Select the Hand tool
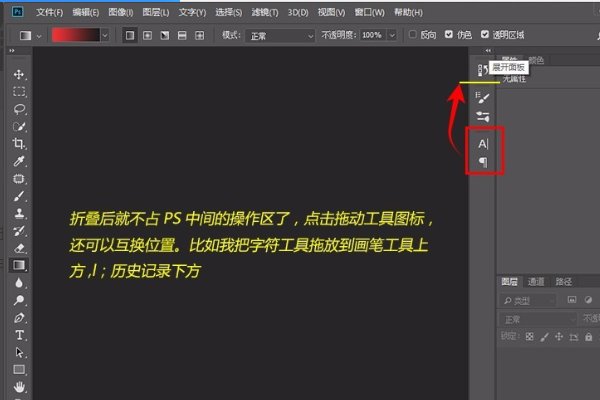The width and height of the screenshot is (600, 400). coord(19,387)
